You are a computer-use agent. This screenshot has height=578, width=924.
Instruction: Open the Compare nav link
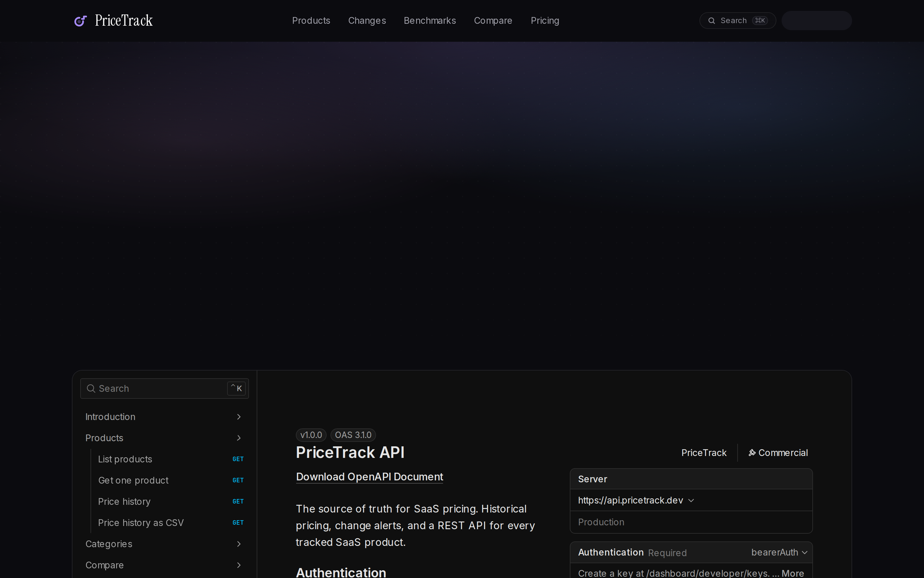coord(493,21)
